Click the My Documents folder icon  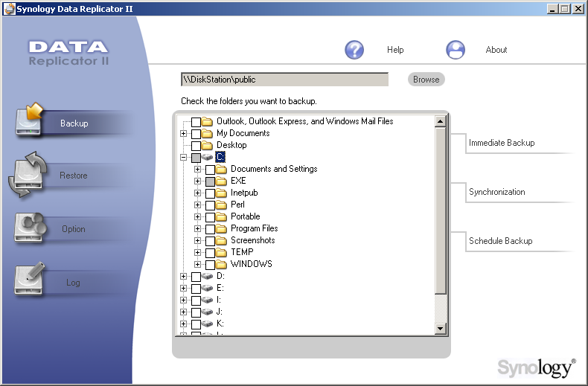click(x=207, y=133)
